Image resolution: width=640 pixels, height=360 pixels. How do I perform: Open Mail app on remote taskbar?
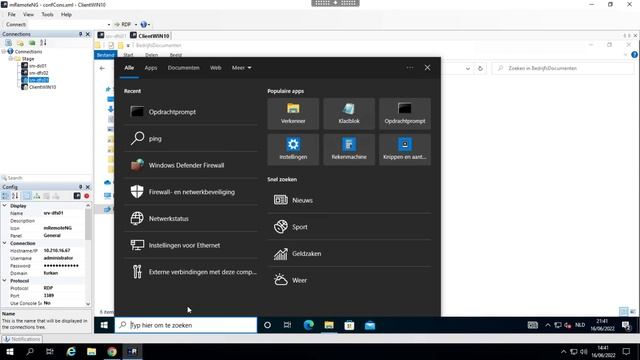click(x=370, y=325)
